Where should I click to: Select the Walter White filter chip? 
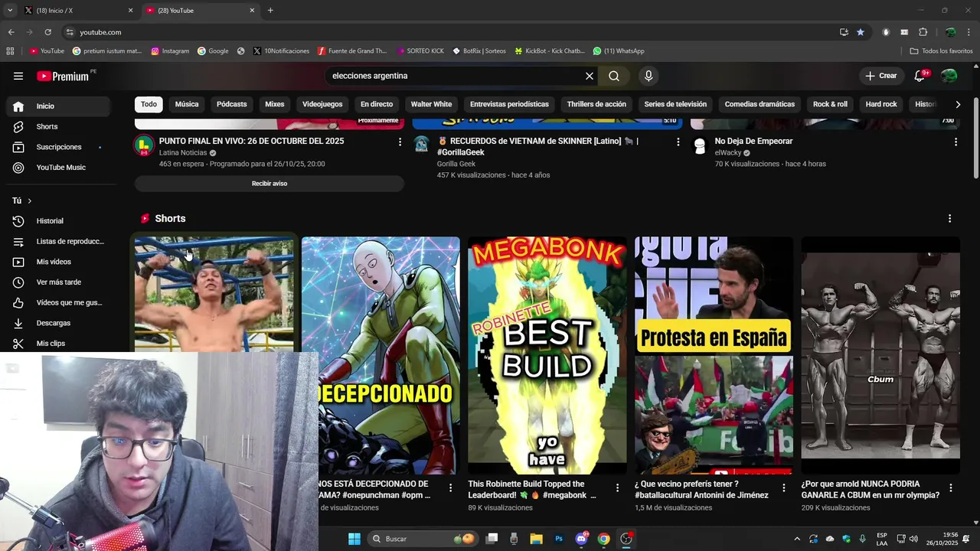pos(431,104)
